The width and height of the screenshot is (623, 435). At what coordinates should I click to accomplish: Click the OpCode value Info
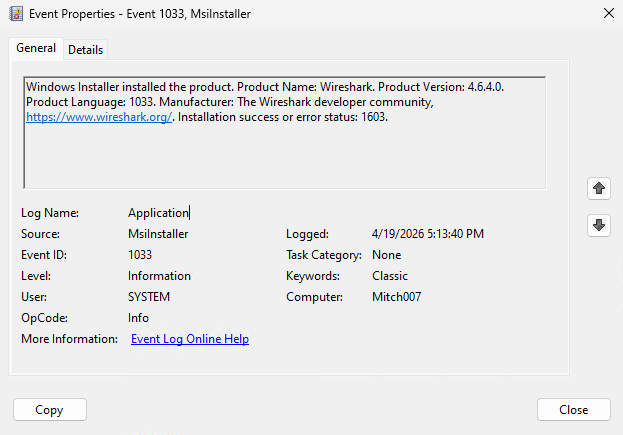[x=138, y=318]
